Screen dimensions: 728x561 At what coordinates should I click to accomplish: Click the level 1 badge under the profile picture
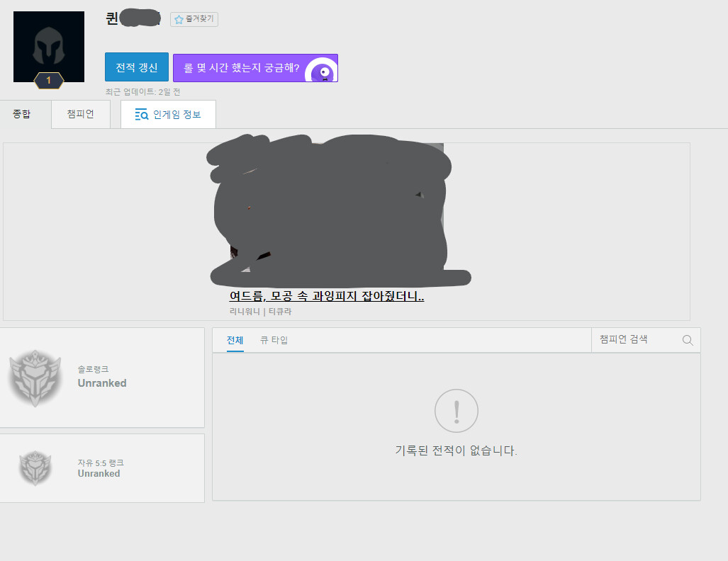tap(48, 81)
